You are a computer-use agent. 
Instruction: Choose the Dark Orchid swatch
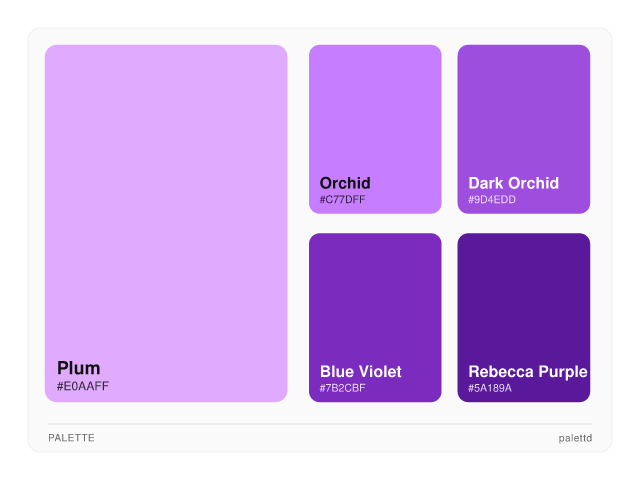pos(523,110)
